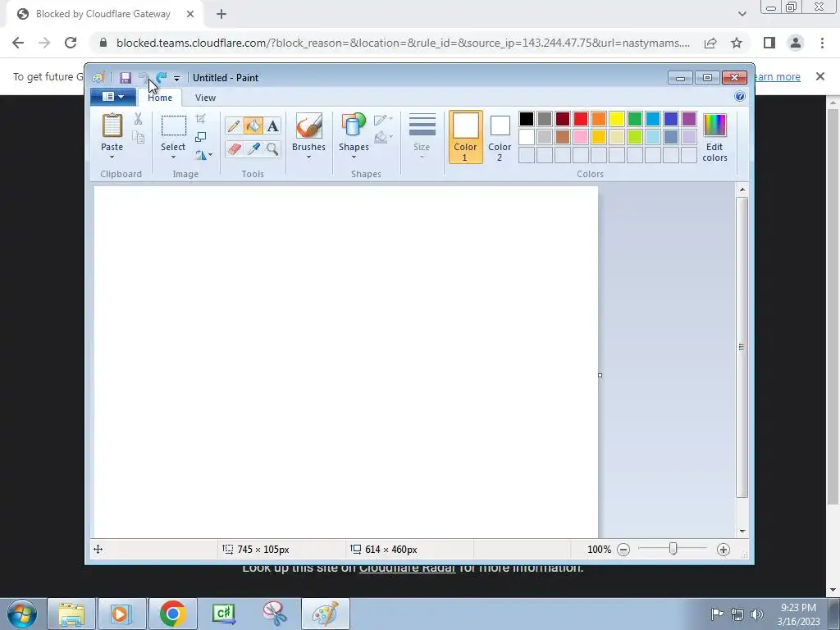Click zoom in plus button in status bar
The height and width of the screenshot is (630, 840).
click(x=724, y=550)
